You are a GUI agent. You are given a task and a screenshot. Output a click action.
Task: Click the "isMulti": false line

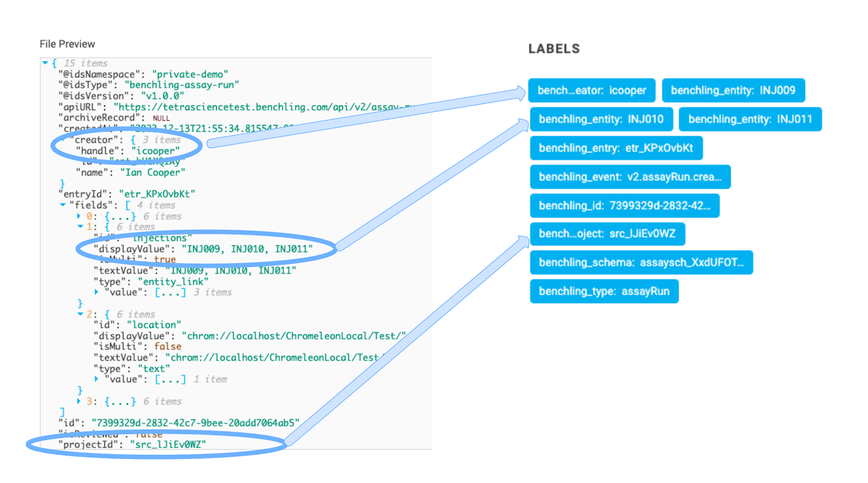coord(137,347)
